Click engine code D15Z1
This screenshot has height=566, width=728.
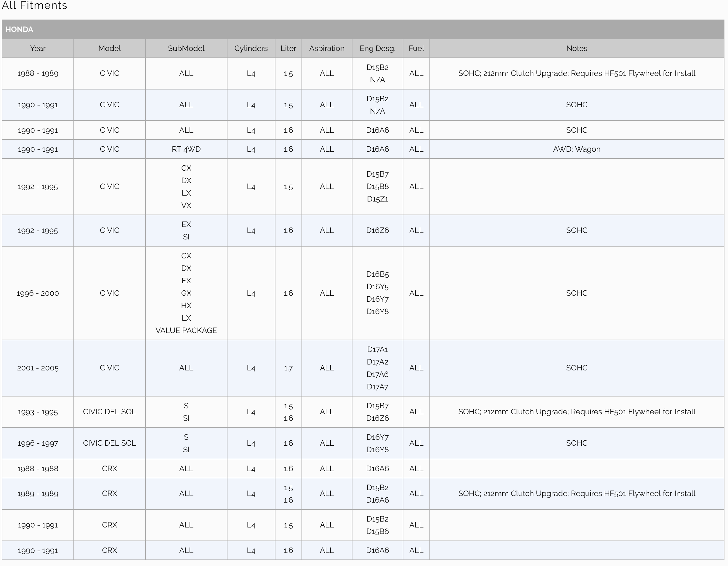(377, 199)
